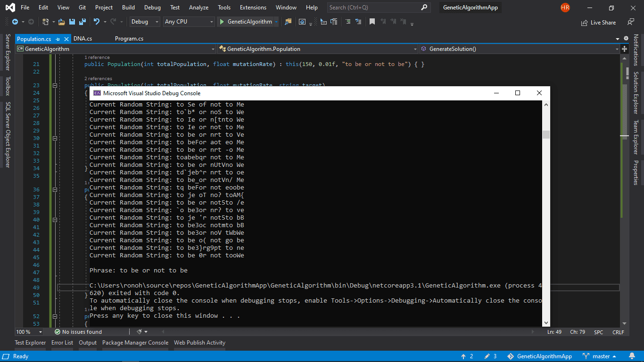Click the bookmark icon in toolbar

click(372, 22)
